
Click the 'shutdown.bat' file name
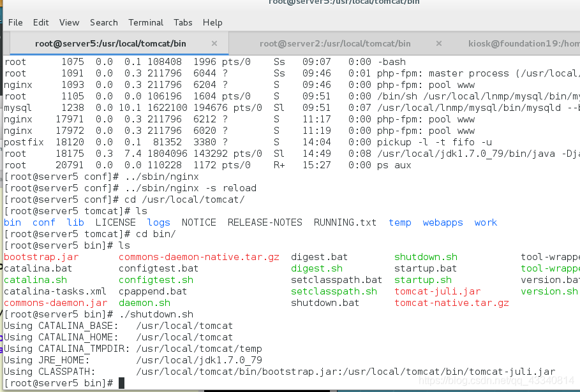coord(325,303)
